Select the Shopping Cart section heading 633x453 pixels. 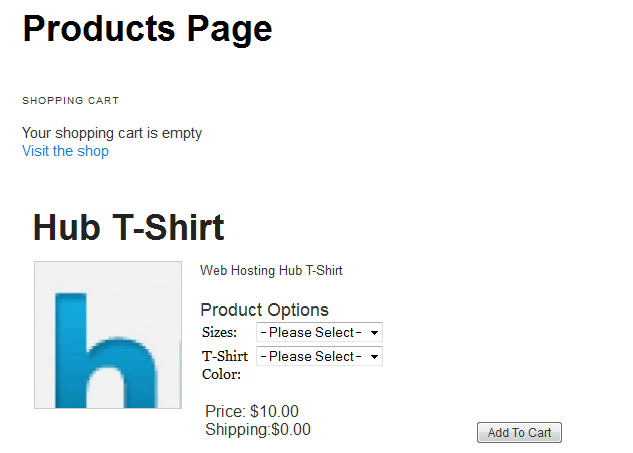point(70,101)
